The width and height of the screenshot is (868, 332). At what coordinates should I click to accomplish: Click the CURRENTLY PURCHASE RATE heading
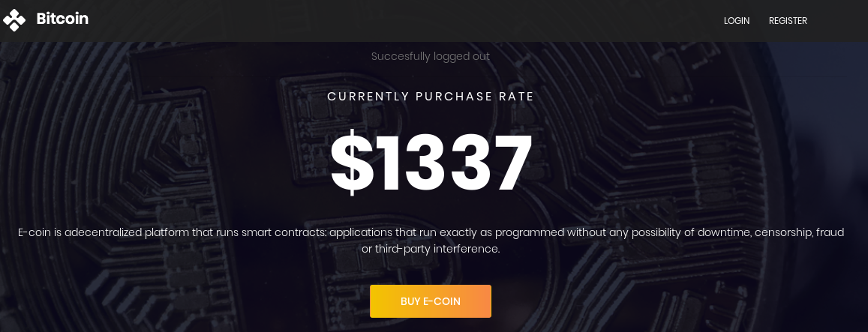(x=431, y=97)
